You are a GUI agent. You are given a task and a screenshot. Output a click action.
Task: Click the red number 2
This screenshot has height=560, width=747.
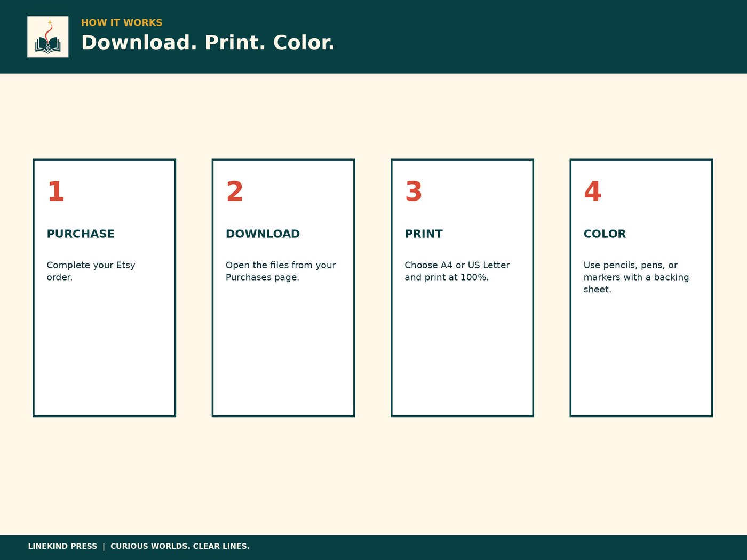(x=235, y=191)
